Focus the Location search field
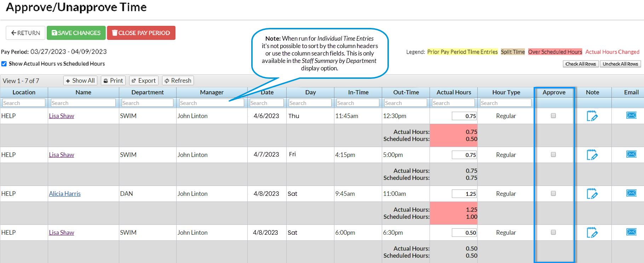This screenshot has height=263, width=644. pyautogui.click(x=24, y=103)
